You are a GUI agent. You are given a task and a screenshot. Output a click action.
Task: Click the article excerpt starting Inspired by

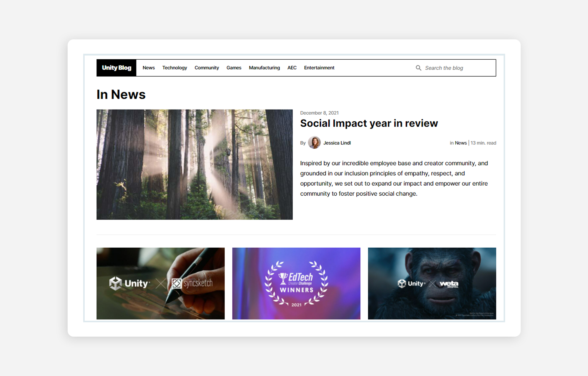tap(394, 178)
